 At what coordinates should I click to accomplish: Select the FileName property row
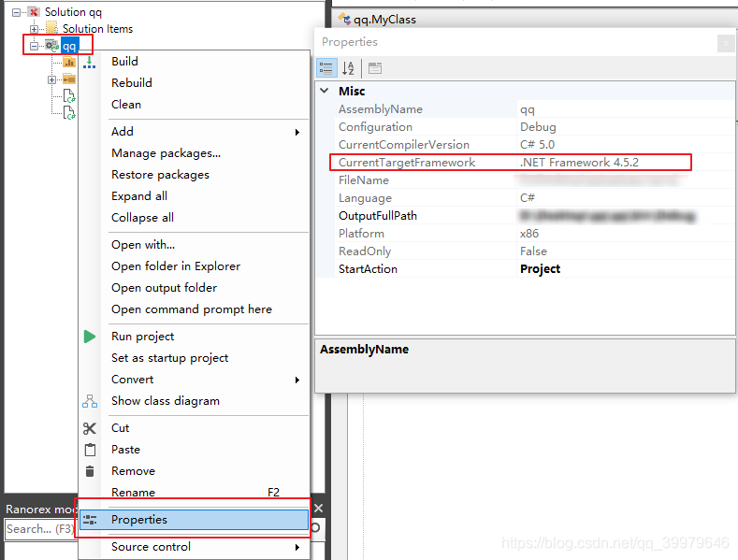[534, 180]
